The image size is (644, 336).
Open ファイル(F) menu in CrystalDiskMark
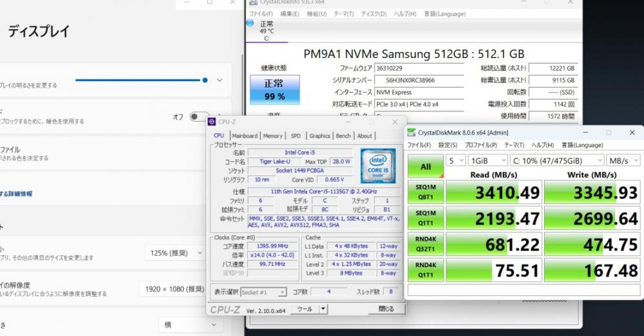419,145
